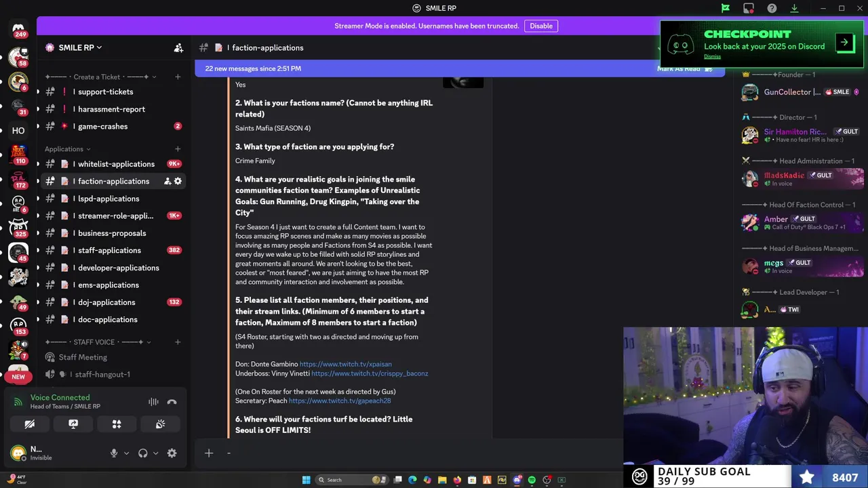
Task: Open the doc-applications channel
Action: coord(113,319)
